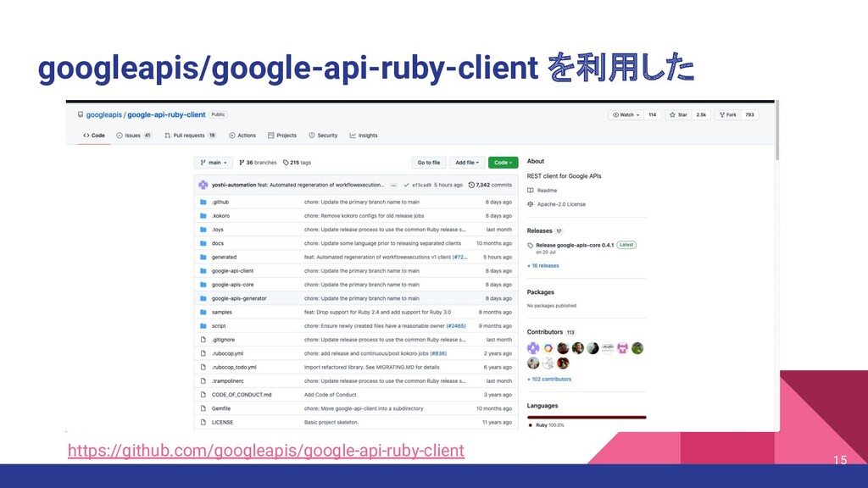Click the script folder icon
Viewport: 868px width, 488px height.
203,326
